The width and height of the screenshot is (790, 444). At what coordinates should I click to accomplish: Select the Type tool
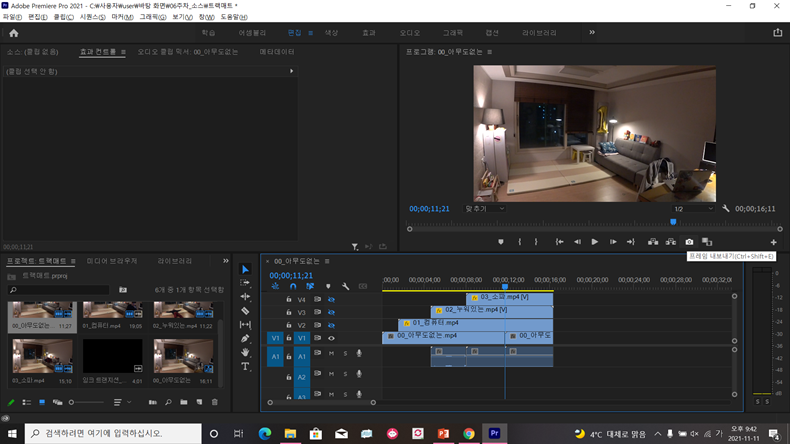(245, 366)
